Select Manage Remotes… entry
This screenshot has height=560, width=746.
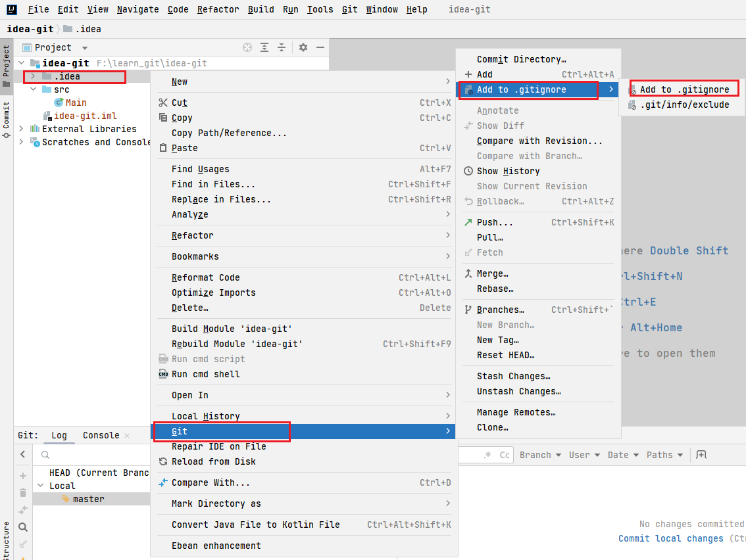click(539, 412)
